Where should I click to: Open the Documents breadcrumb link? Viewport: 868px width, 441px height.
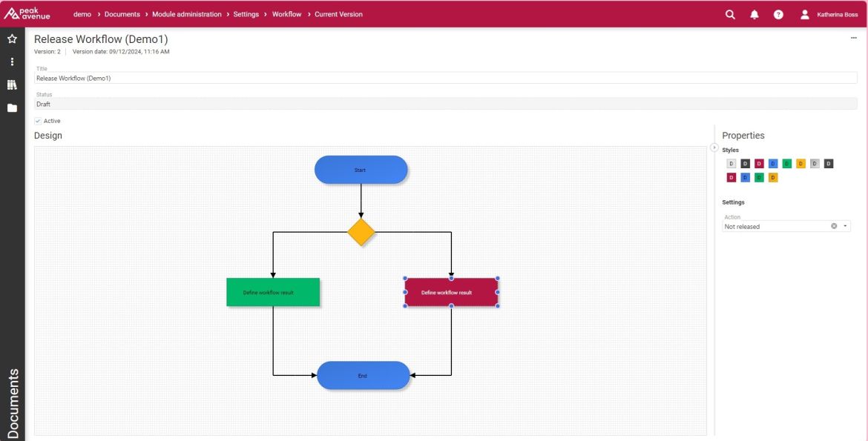pyautogui.click(x=122, y=14)
